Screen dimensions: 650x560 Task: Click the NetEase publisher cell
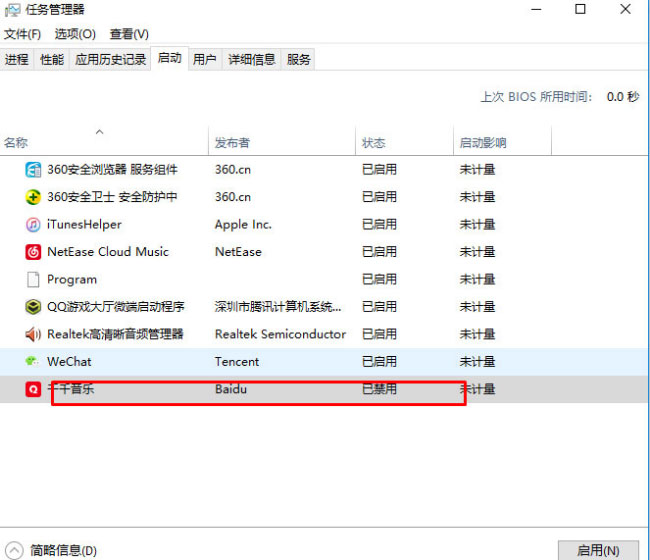pyautogui.click(x=238, y=252)
